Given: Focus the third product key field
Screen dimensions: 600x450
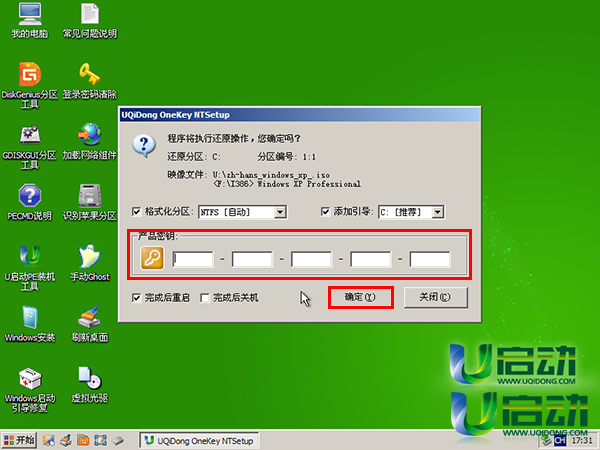Looking at the screenshot, I should pos(311,259).
